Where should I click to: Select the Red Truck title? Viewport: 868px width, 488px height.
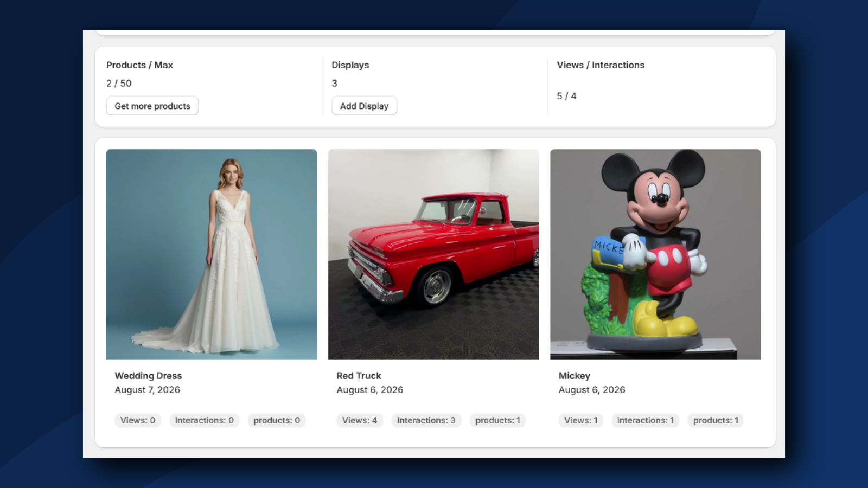[359, 376]
